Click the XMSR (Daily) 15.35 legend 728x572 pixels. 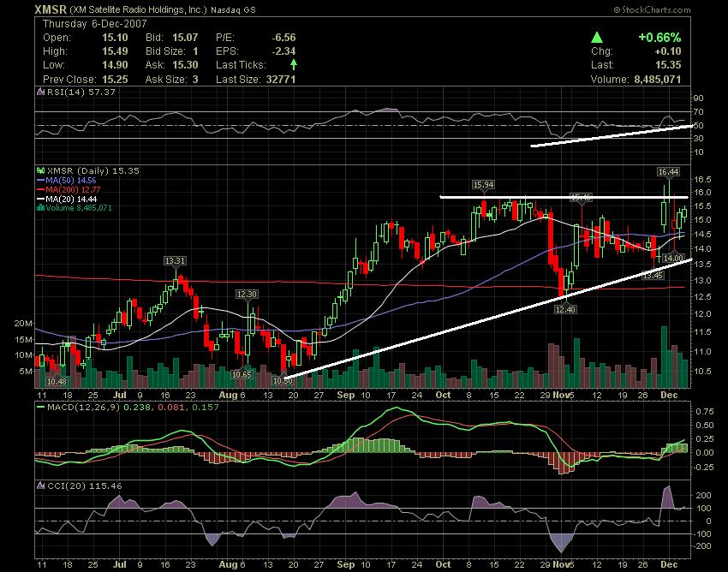93,171
